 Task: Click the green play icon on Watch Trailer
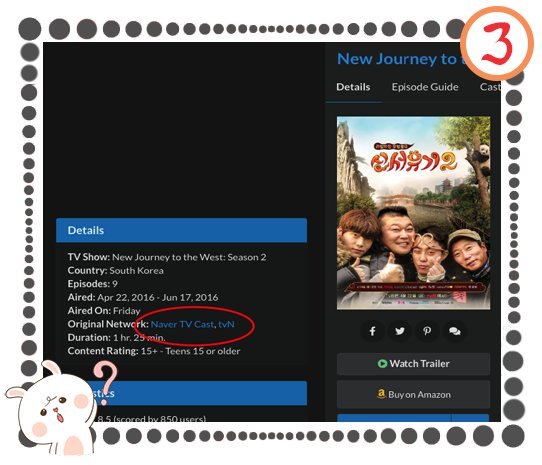coord(382,364)
